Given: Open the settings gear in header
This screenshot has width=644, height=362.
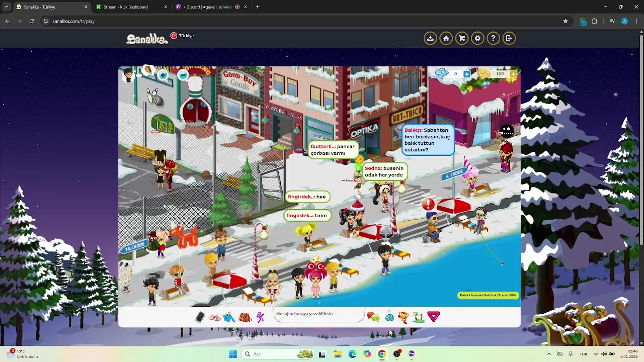Looking at the screenshot, I should tap(477, 38).
